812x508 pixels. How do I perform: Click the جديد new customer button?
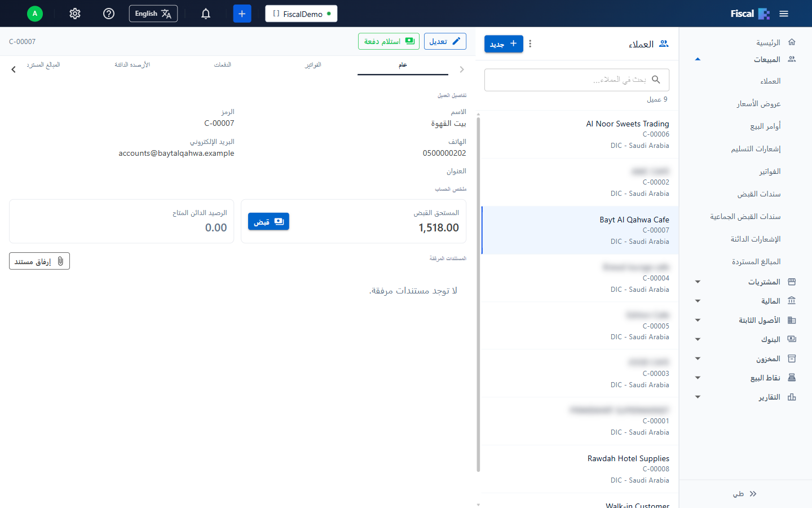[504, 43]
